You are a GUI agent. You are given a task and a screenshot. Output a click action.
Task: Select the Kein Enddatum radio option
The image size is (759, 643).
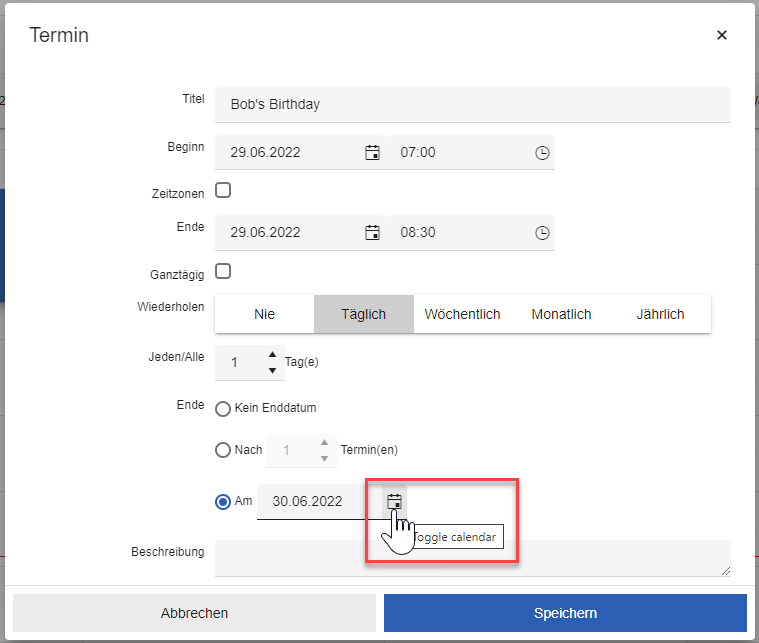(223, 409)
